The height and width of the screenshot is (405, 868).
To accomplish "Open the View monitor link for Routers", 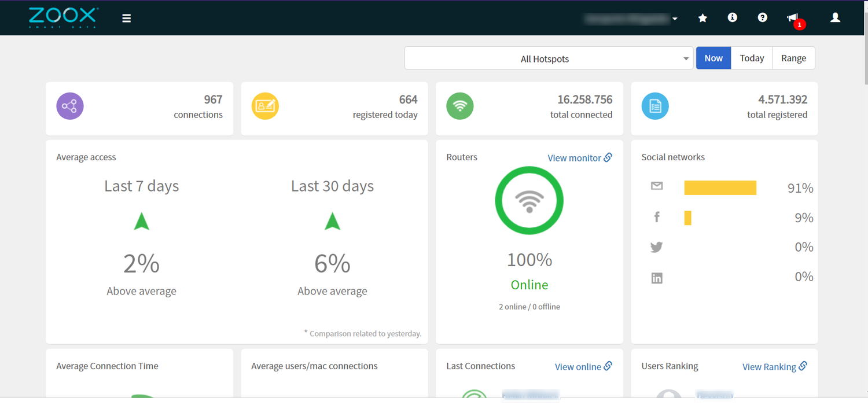I will pos(579,157).
